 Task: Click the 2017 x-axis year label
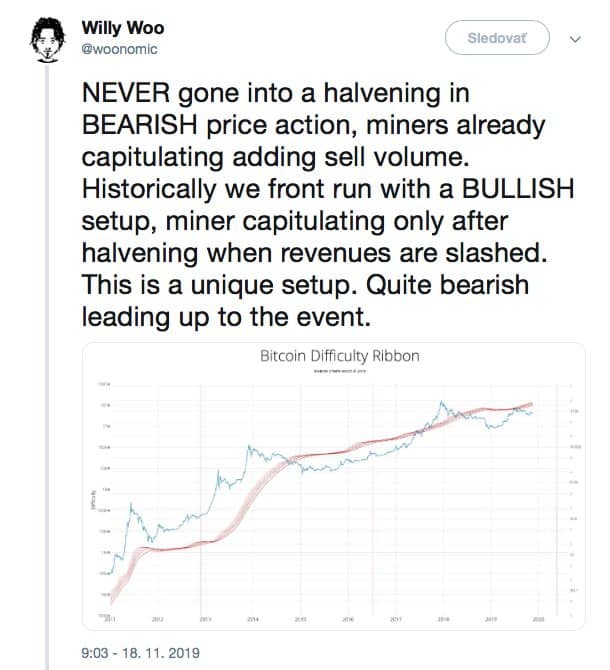pyautogui.click(x=396, y=620)
